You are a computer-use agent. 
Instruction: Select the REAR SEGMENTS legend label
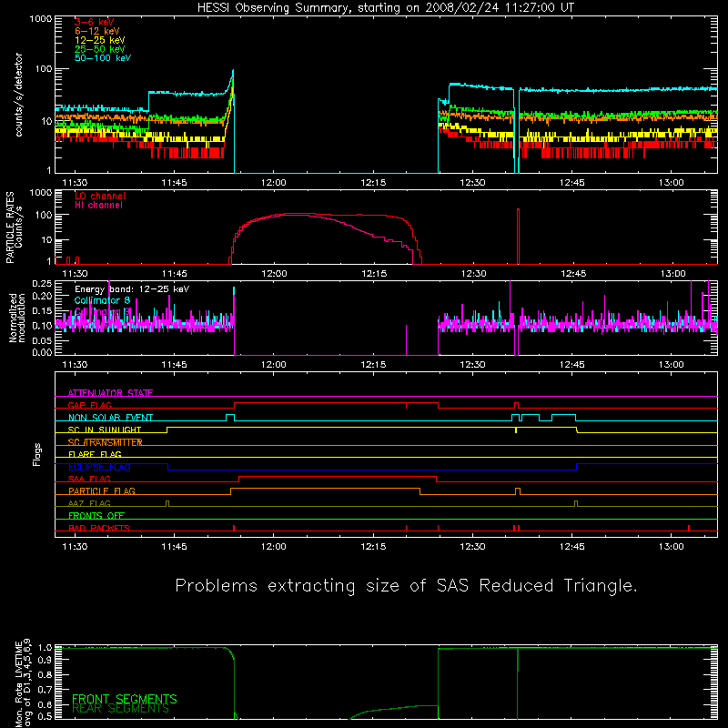(120, 709)
